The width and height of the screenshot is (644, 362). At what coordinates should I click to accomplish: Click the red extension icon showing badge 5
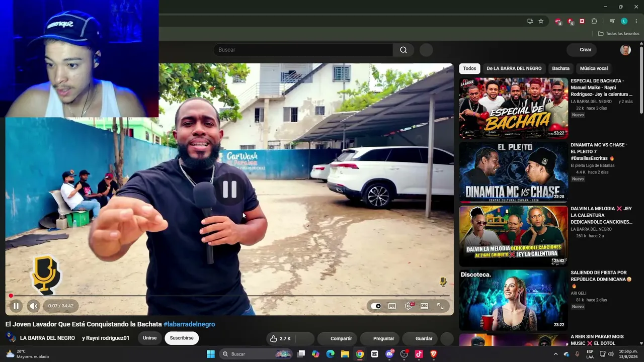pos(570,21)
